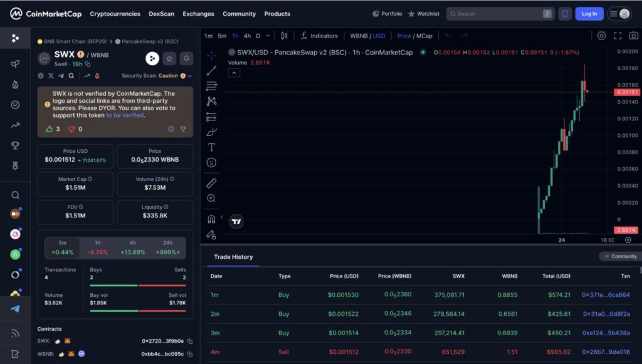Select the trend line drawing tool
Image resolution: width=642 pixels, height=364 pixels.
[211, 71]
